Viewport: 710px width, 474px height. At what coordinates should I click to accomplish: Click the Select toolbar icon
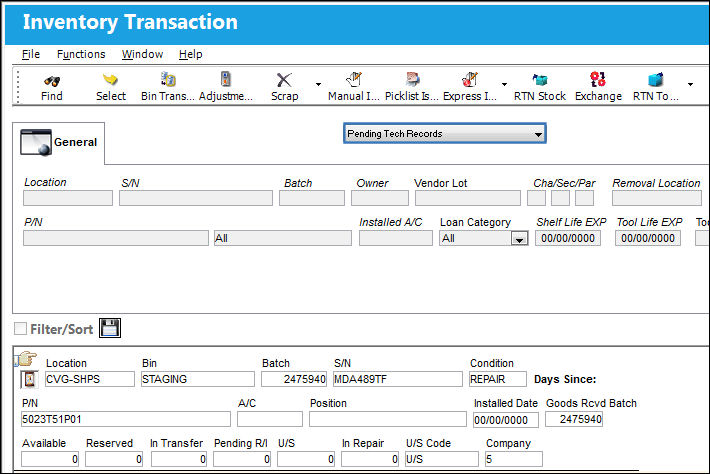pyautogui.click(x=110, y=80)
